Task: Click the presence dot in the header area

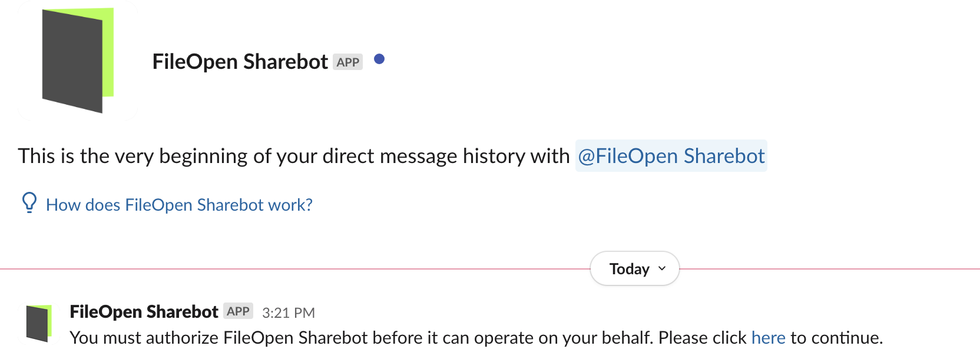Action: click(x=380, y=59)
